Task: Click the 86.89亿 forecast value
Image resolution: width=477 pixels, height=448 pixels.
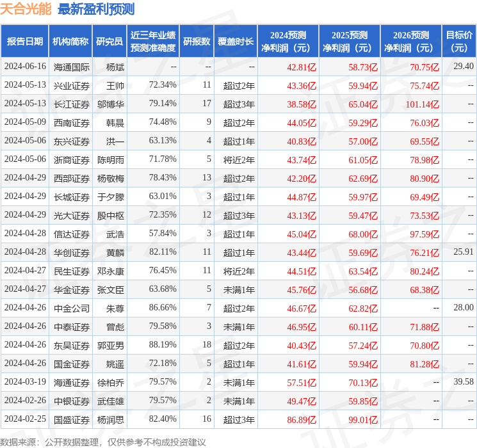Action: (302, 420)
